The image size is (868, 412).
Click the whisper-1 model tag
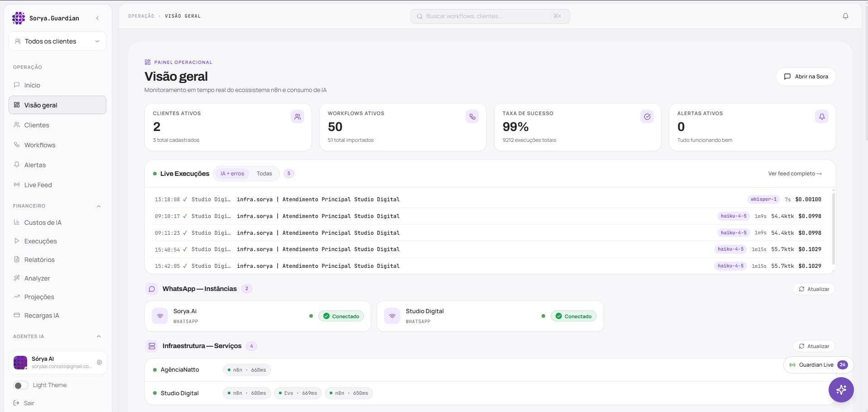[763, 199]
